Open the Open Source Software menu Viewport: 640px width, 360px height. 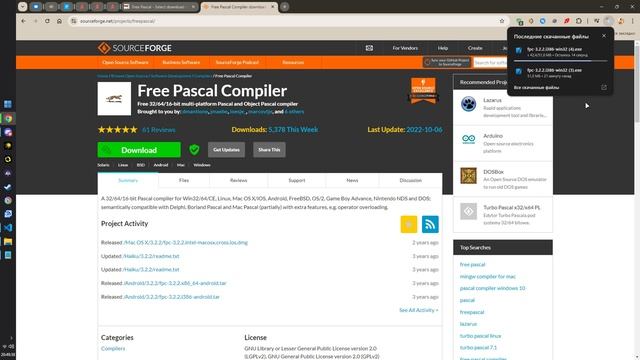tap(125, 62)
